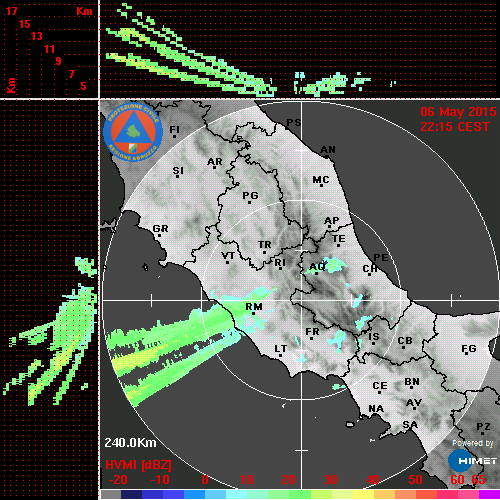The height and width of the screenshot is (500, 500).
Task: Click the "CH" city label on the map
Action: (x=370, y=268)
